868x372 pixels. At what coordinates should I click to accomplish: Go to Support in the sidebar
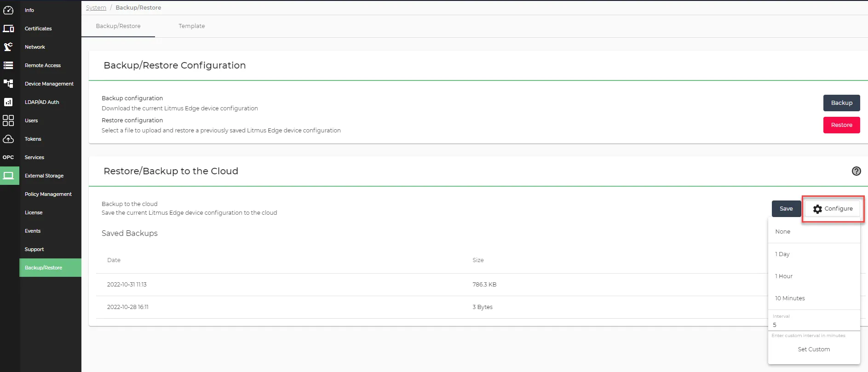[34, 249]
